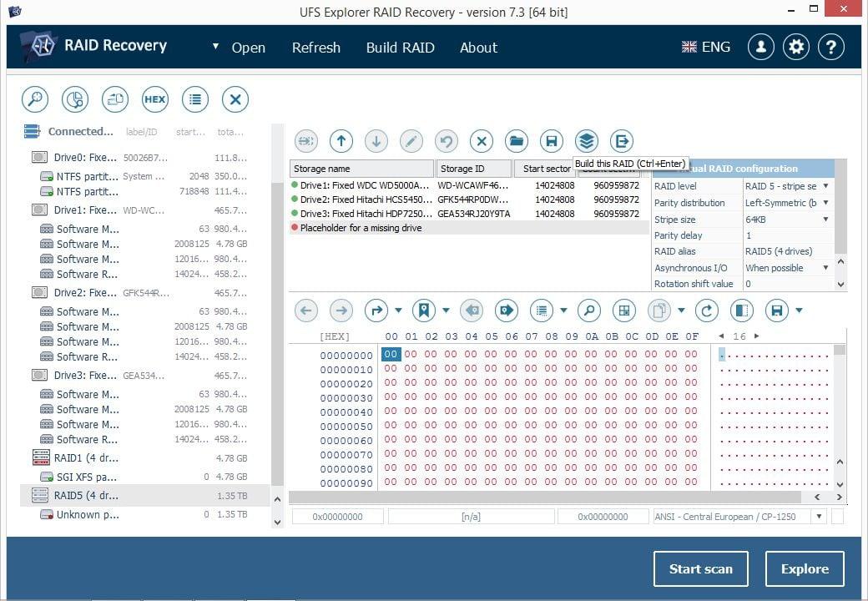The width and height of the screenshot is (868, 601).
Task: Open the user account icon in header
Action: coord(761,47)
